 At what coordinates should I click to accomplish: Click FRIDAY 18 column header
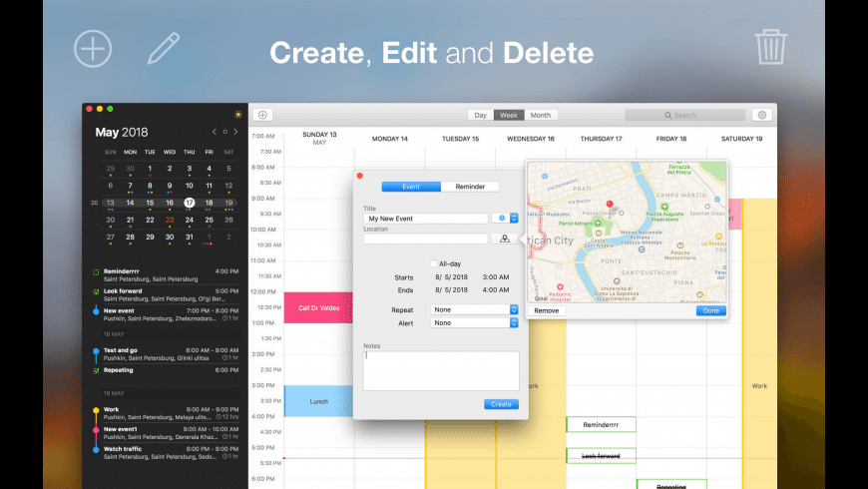tap(670, 139)
